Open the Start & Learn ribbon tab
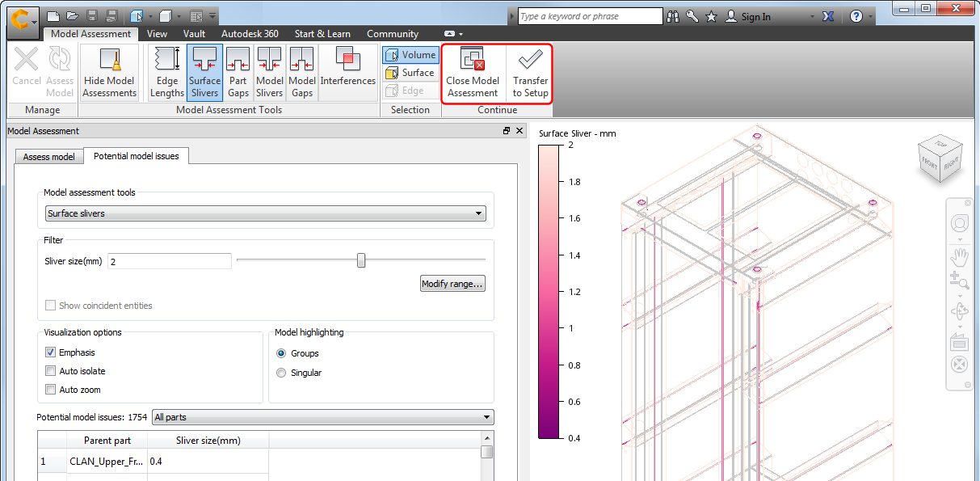Viewport: 980px width, 481px height. click(x=322, y=34)
